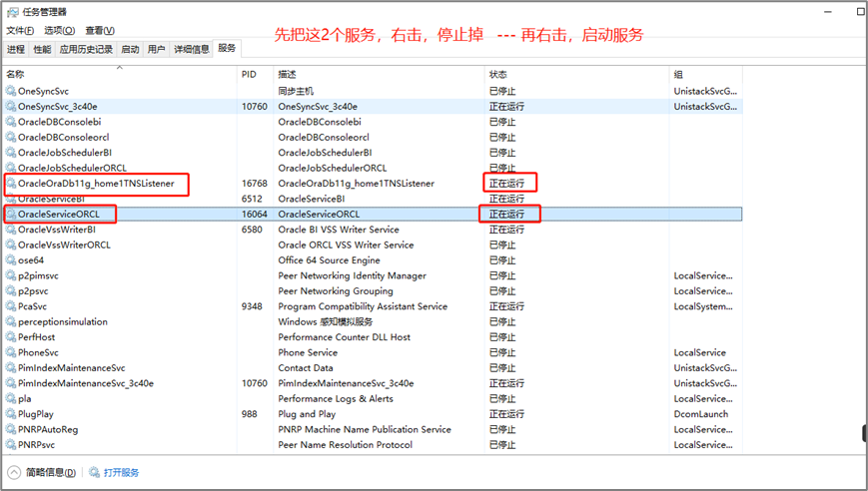
Task: Sort by the 状态 column header
Action: [x=576, y=74]
